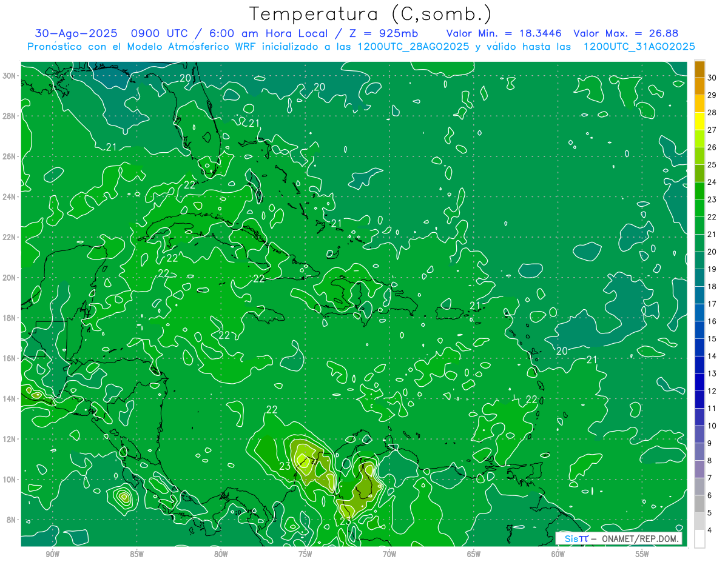The height and width of the screenshot is (562, 728).
Task: Click colorbar label "4"
Action: pos(710,531)
